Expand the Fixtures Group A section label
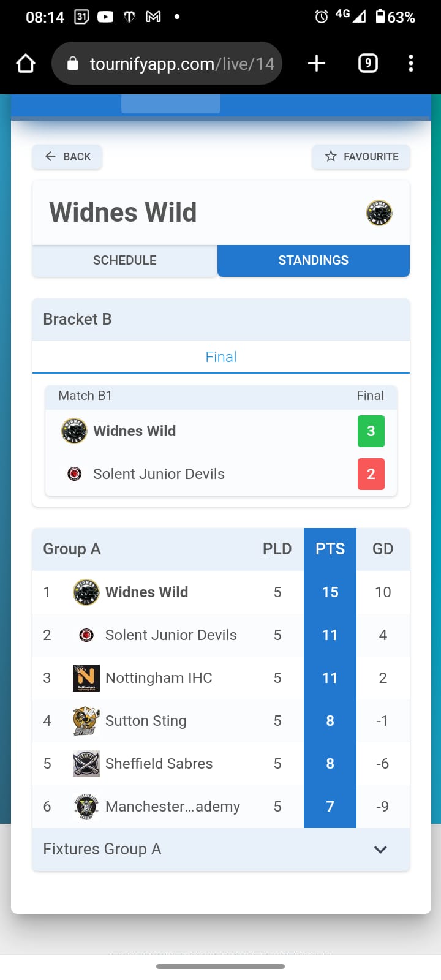 pos(102,849)
